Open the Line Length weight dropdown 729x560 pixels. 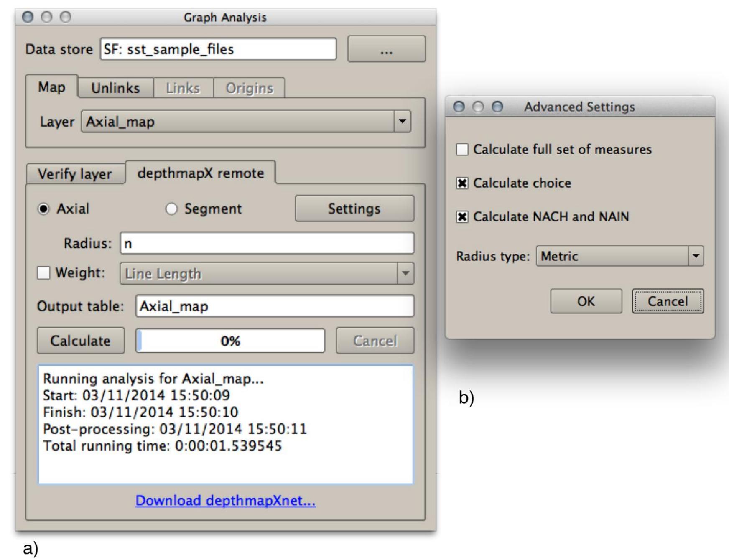click(x=267, y=274)
